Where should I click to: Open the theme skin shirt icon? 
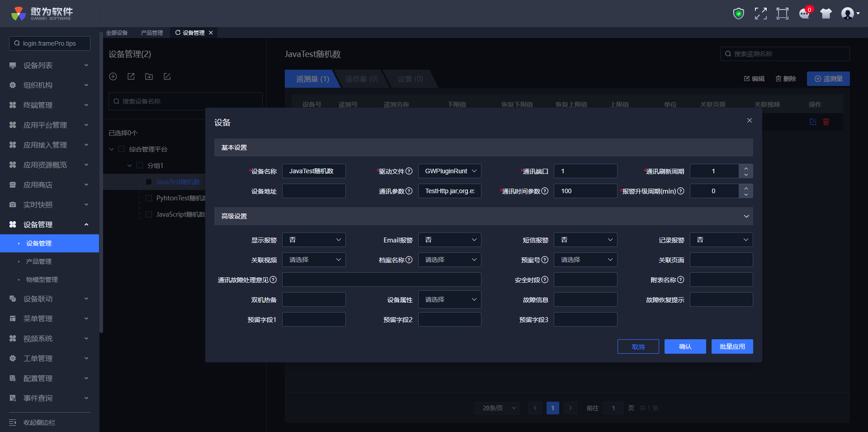click(826, 14)
